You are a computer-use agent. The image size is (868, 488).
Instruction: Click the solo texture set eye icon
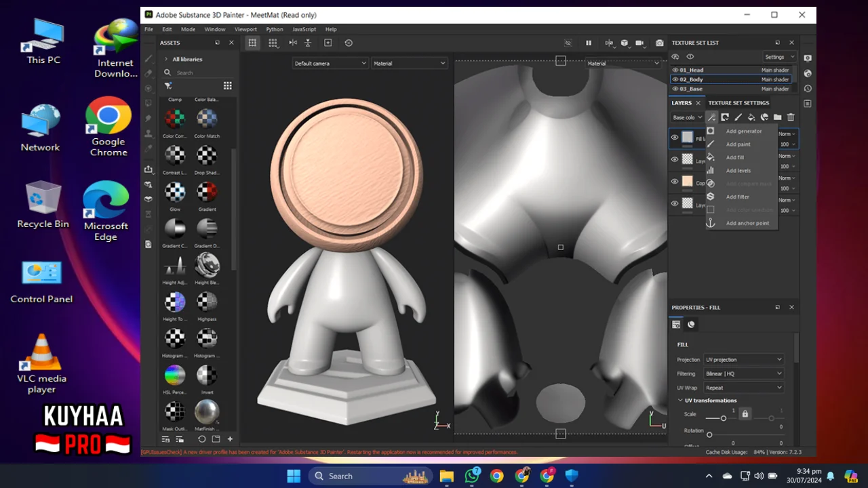coord(690,57)
